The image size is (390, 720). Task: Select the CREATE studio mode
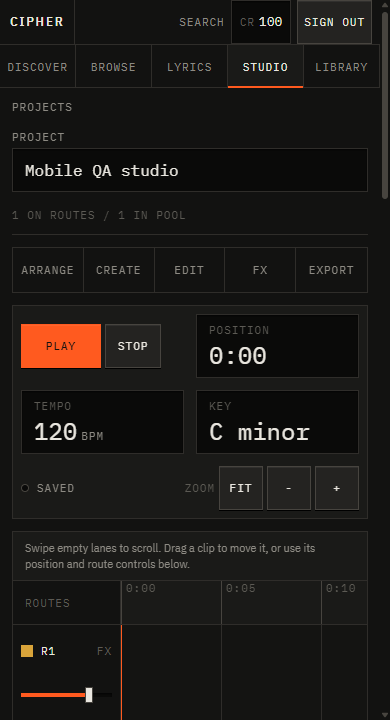click(x=119, y=270)
